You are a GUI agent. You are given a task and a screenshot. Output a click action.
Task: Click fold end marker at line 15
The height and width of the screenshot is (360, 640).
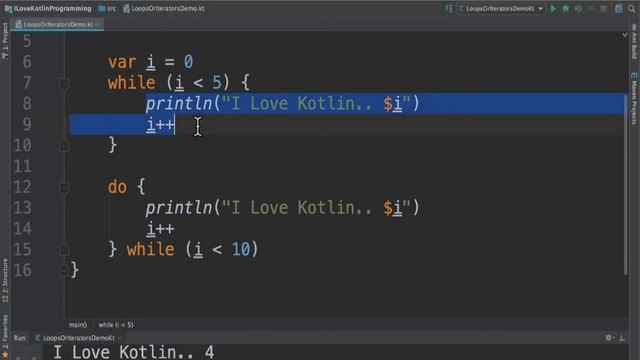64,249
